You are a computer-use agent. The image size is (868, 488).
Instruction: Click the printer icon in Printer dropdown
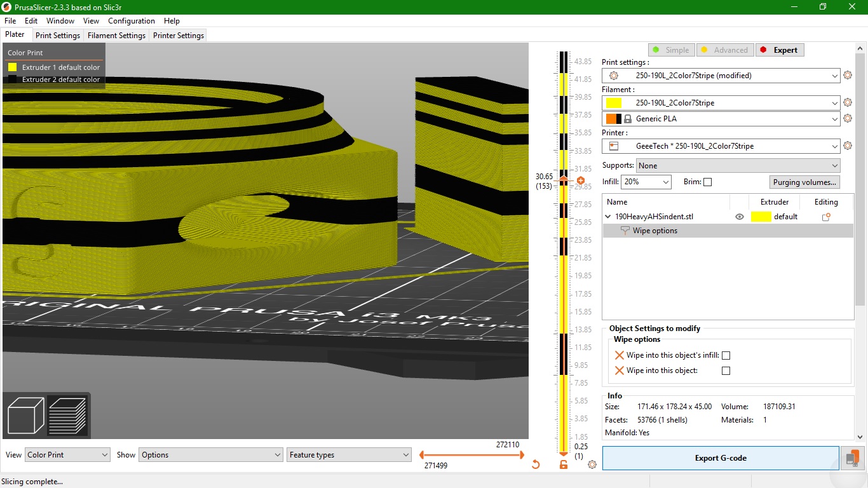[x=614, y=146]
